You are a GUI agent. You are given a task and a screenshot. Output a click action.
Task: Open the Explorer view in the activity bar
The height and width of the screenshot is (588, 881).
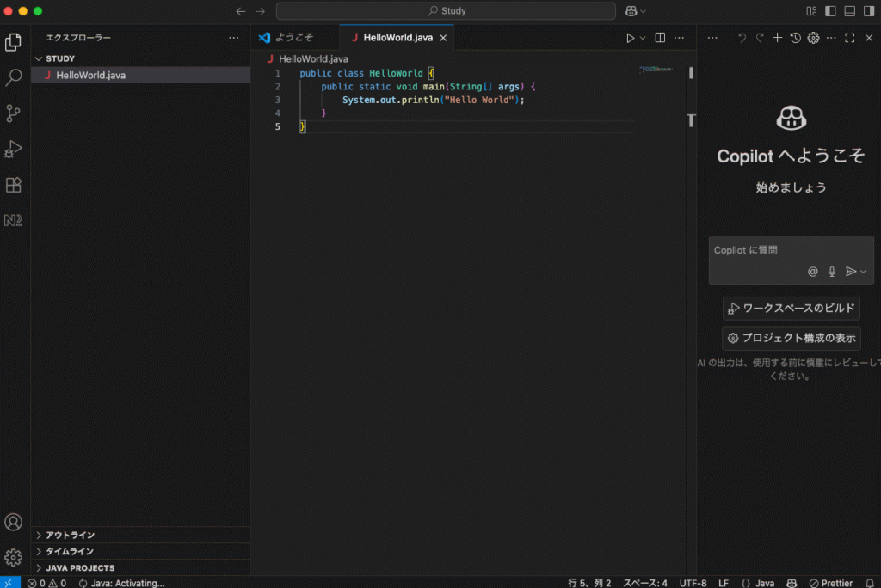[13, 42]
